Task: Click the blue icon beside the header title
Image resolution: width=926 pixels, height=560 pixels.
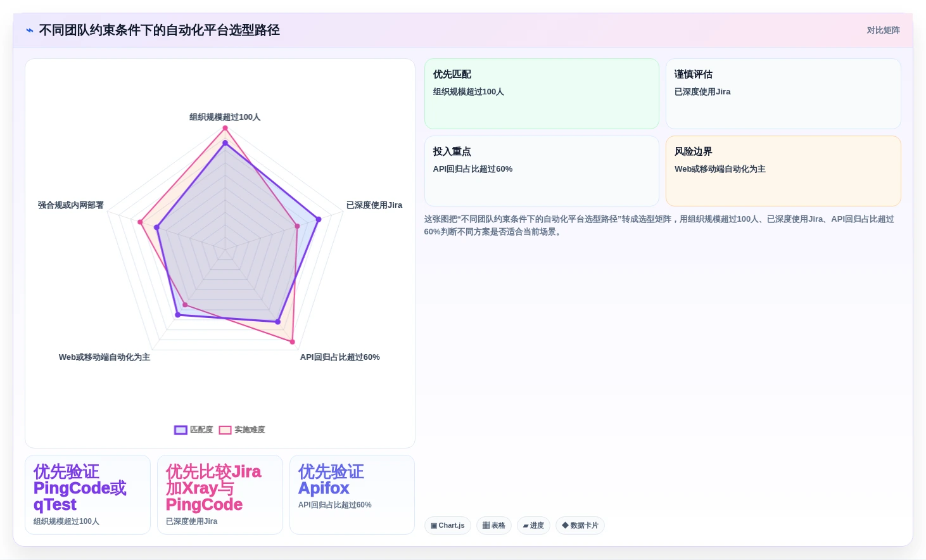Action: (30, 30)
